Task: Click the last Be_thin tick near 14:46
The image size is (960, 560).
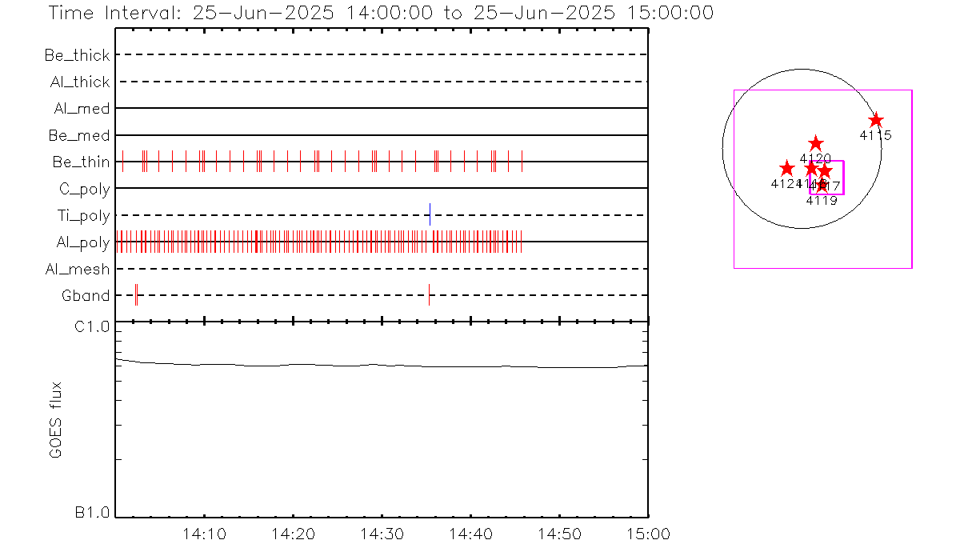Action: point(522,161)
